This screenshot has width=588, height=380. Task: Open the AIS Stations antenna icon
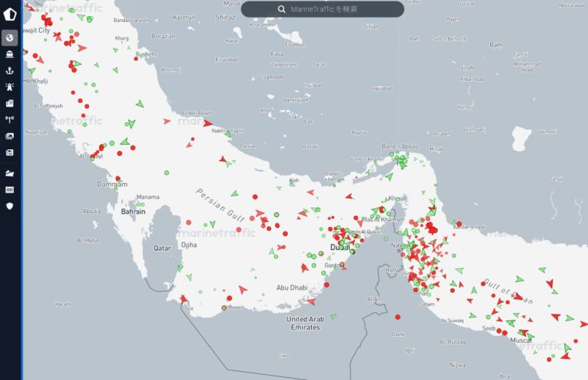pyautogui.click(x=10, y=120)
